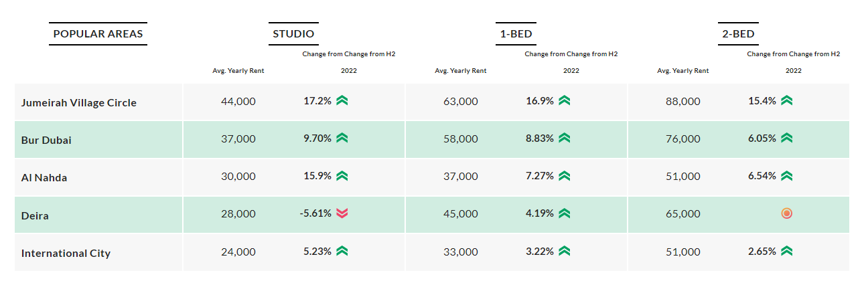Click orange circle icon in Deira 2-bed
The height and width of the screenshot is (289, 868).
click(787, 213)
